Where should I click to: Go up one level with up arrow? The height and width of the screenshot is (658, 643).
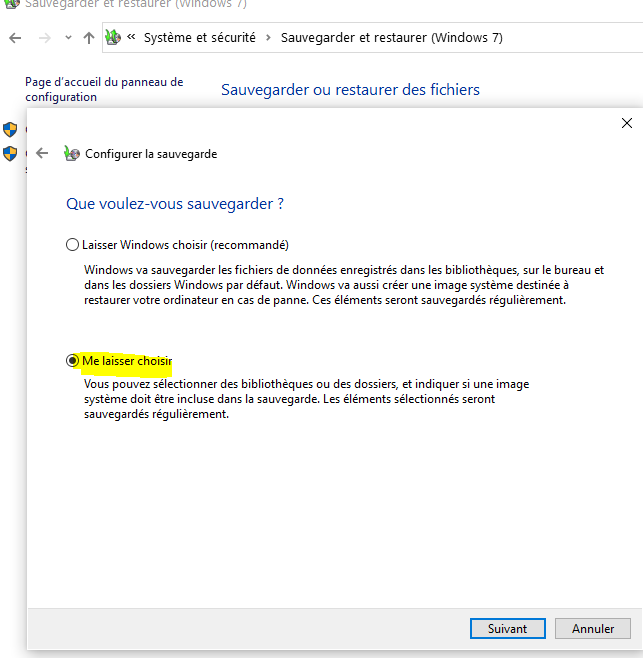pyautogui.click(x=89, y=38)
